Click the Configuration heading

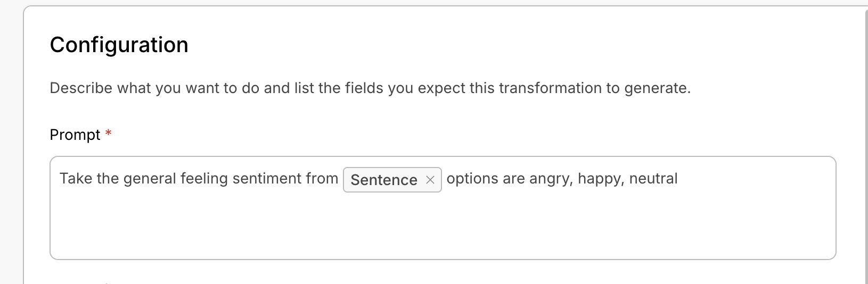pos(119,45)
